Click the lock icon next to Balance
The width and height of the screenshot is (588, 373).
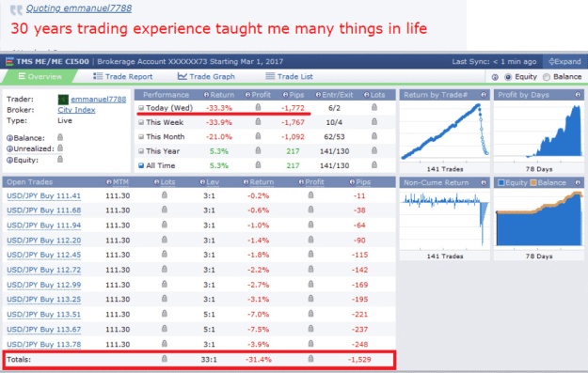pos(60,137)
